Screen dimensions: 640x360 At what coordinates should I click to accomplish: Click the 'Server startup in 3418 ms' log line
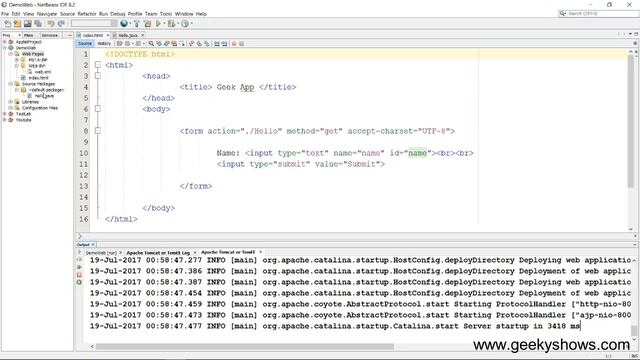tap(335, 326)
